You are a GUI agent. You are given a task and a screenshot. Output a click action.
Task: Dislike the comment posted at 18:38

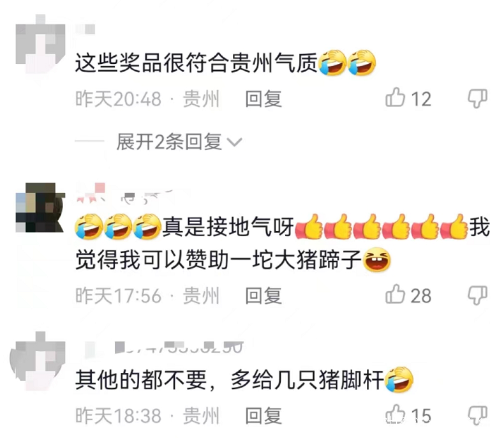pyautogui.click(x=477, y=415)
